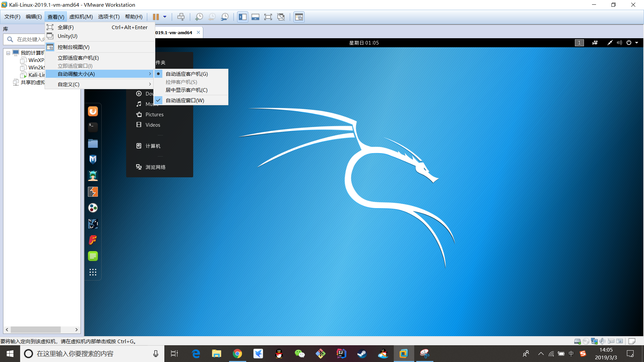644x362 pixels.
Task: Show hidden tray icons chevron
Action: click(541, 354)
